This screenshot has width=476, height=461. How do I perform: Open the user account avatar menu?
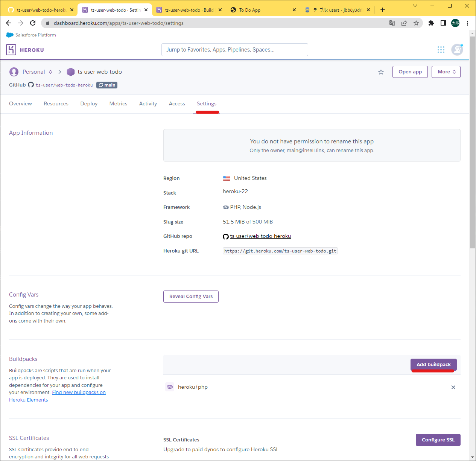pos(457,50)
